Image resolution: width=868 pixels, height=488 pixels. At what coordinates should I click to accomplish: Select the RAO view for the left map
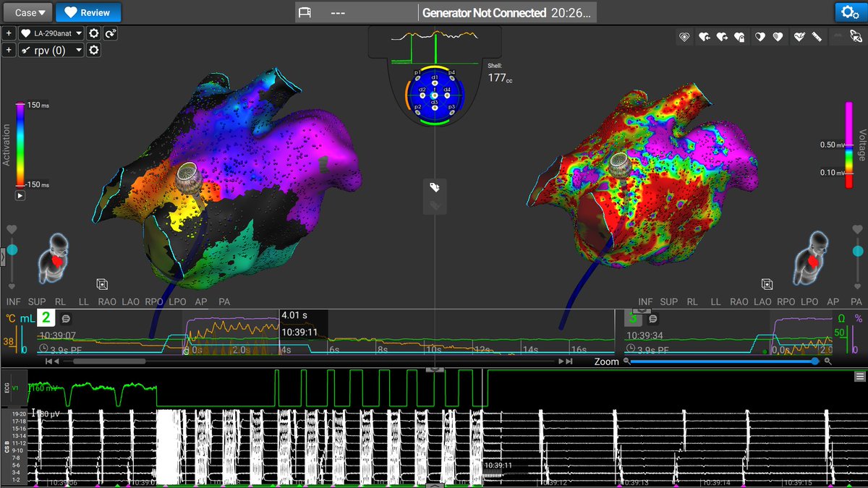tap(106, 301)
